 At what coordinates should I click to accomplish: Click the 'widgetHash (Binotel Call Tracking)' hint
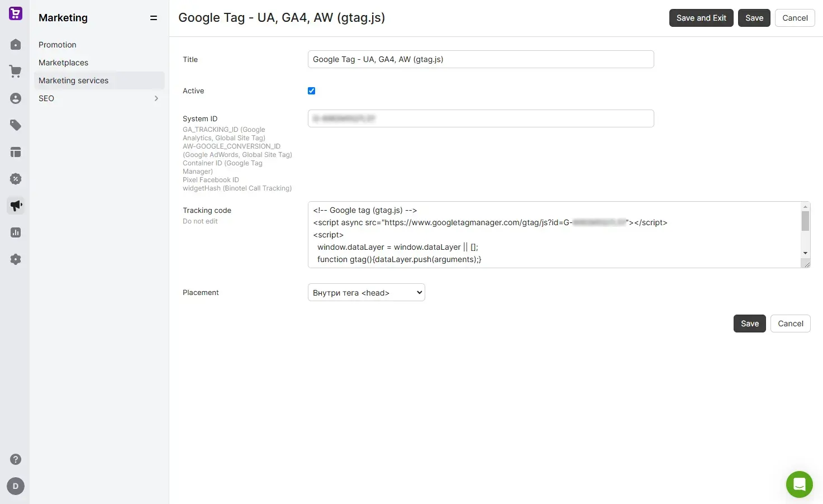point(237,188)
